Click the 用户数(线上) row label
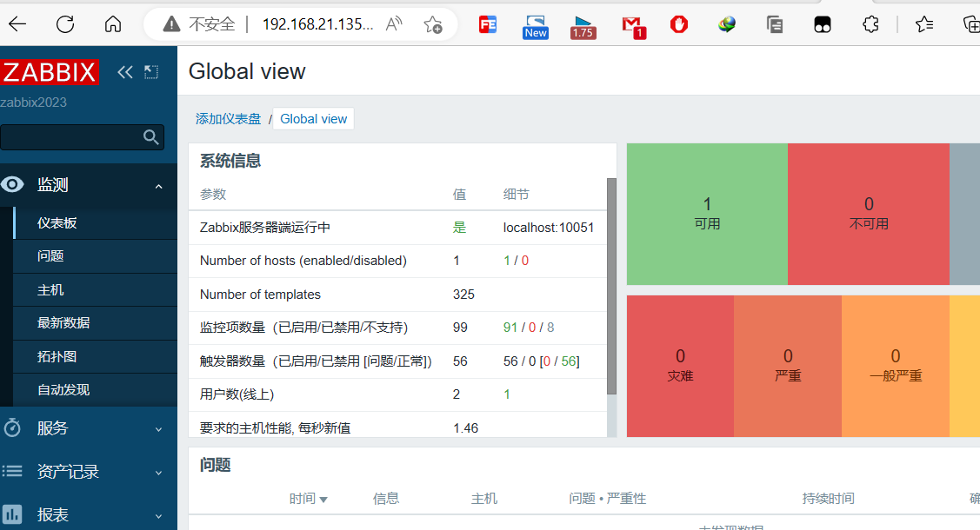 (x=237, y=394)
